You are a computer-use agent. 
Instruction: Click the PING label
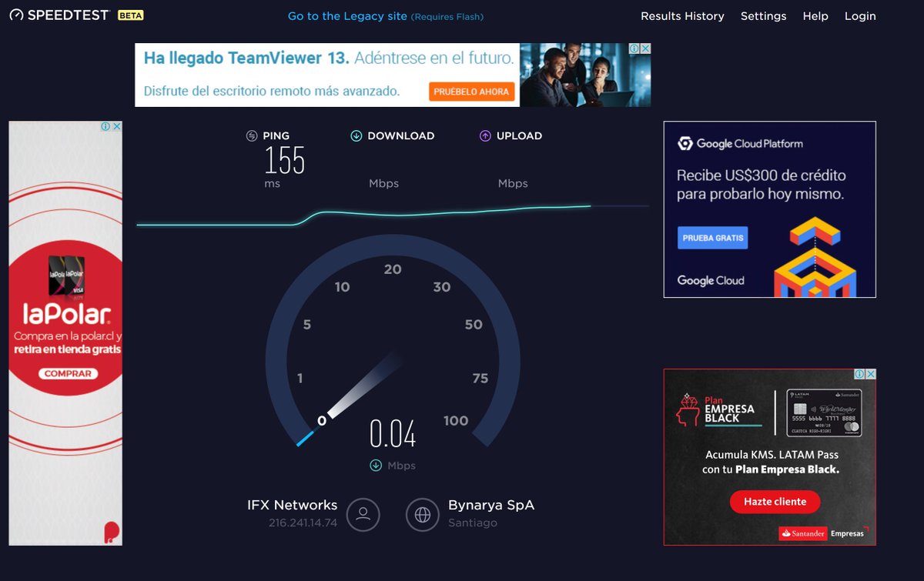click(x=276, y=136)
